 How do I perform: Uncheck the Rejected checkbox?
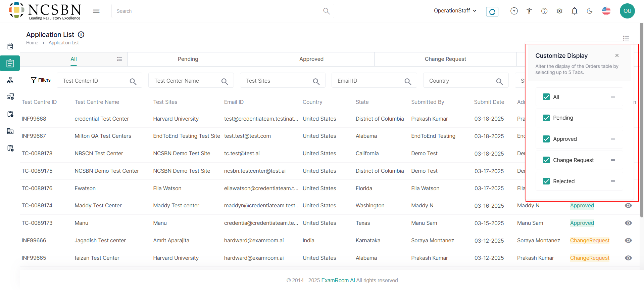click(x=546, y=181)
